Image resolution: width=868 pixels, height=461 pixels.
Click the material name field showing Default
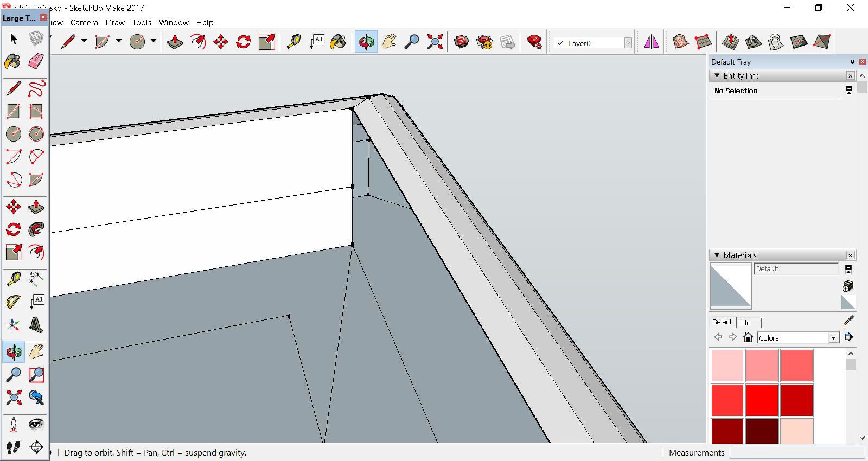796,269
